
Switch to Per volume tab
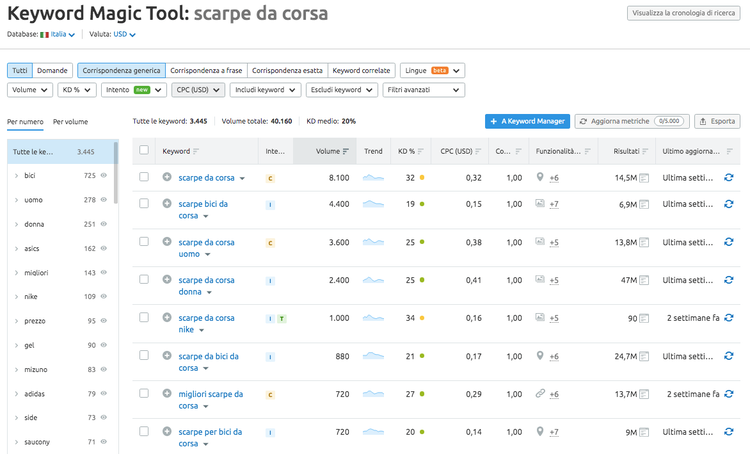tap(70, 122)
